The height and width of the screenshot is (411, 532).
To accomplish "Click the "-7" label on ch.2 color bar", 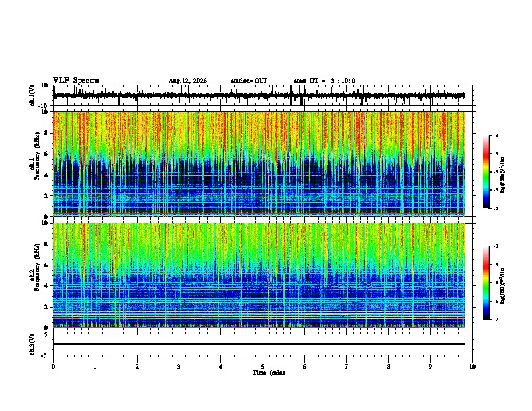I will pyautogui.click(x=495, y=319).
